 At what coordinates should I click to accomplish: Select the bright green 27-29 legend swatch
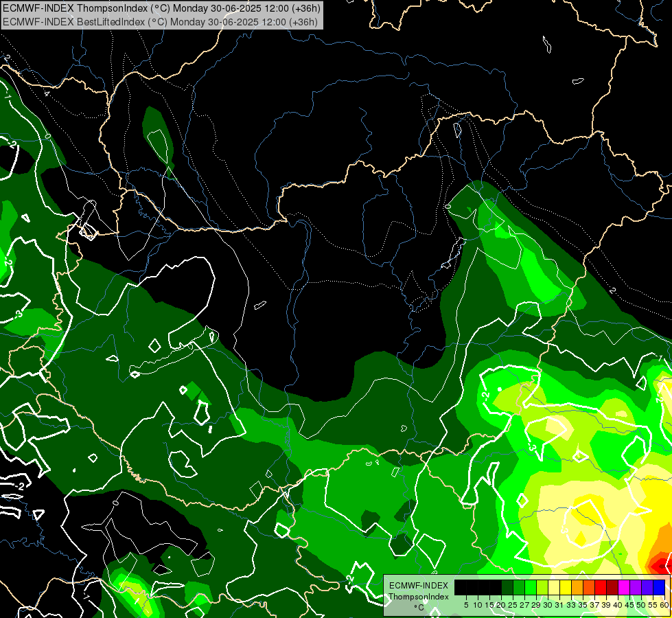[x=531, y=587]
